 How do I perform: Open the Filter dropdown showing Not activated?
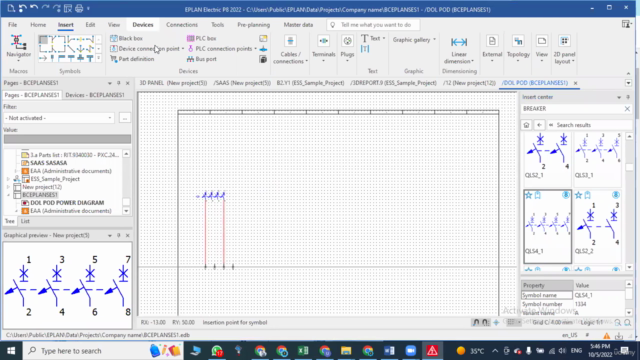pos(58,118)
